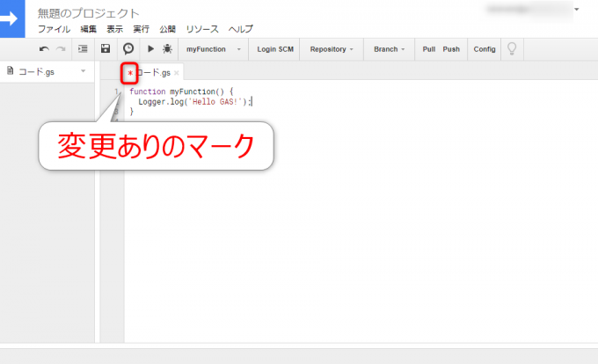Screen dimensions: 598x364
Task: Select コード.gs in the file list
Action: pos(36,71)
